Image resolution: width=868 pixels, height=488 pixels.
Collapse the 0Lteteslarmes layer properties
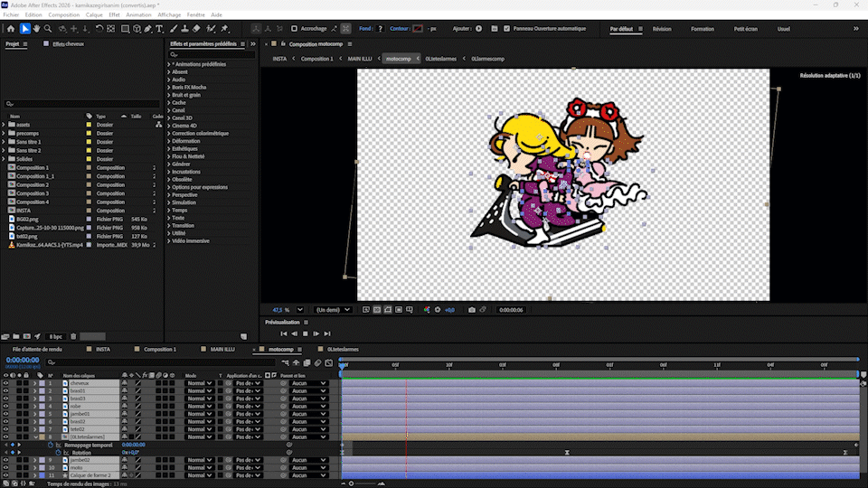click(35, 437)
